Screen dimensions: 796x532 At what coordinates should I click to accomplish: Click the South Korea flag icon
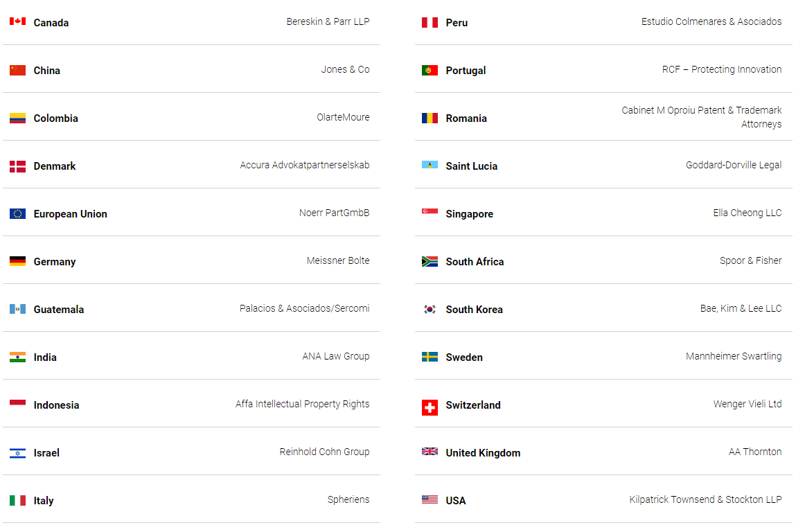pyautogui.click(x=430, y=309)
